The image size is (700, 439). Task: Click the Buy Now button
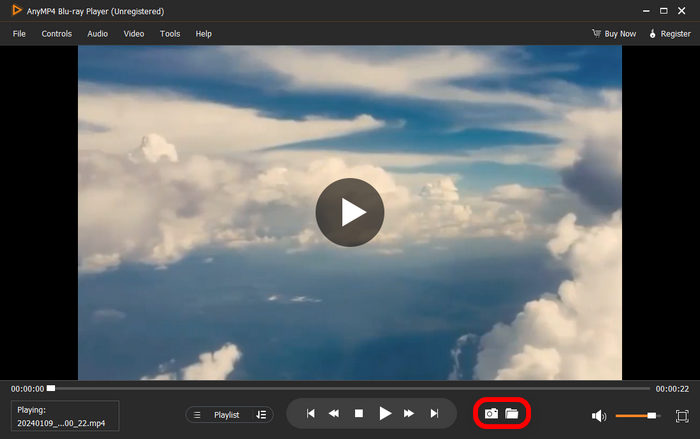coord(614,34)
